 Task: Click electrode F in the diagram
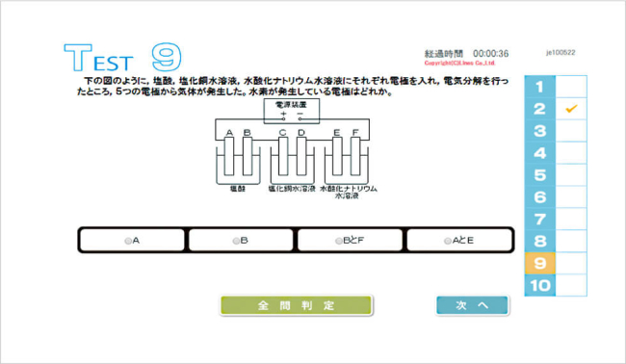pos(355,156)
